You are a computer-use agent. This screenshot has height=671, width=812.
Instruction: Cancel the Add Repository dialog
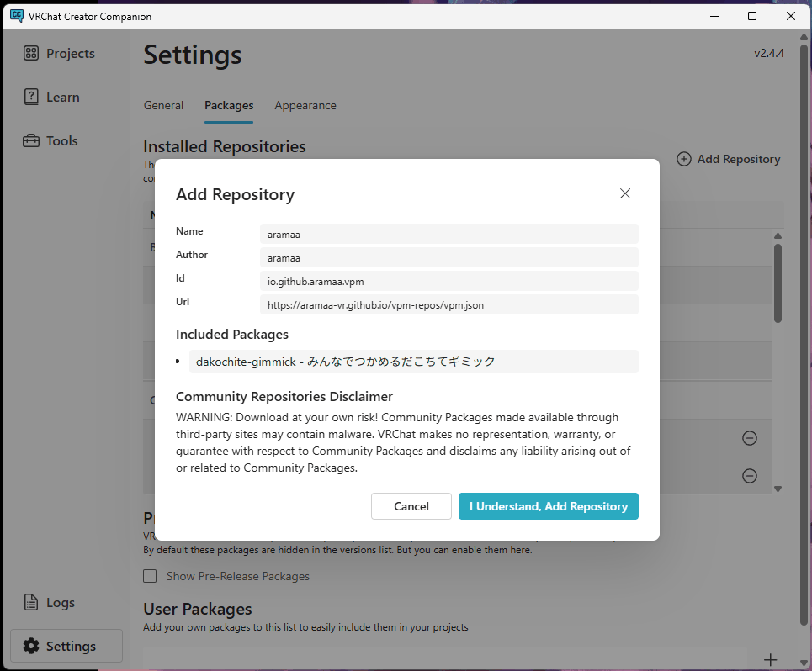tap(411, 506)
